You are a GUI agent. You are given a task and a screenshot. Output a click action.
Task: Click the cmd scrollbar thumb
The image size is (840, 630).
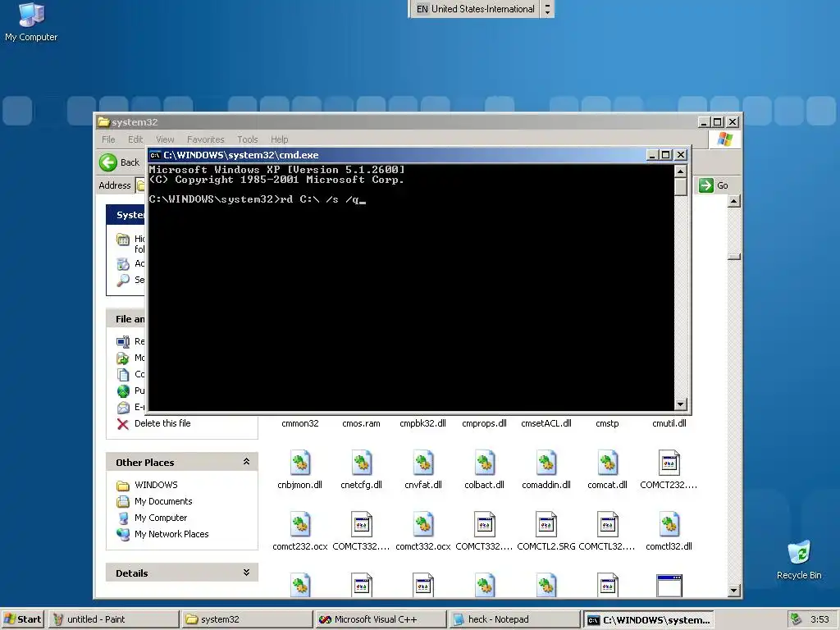point(680,187)
